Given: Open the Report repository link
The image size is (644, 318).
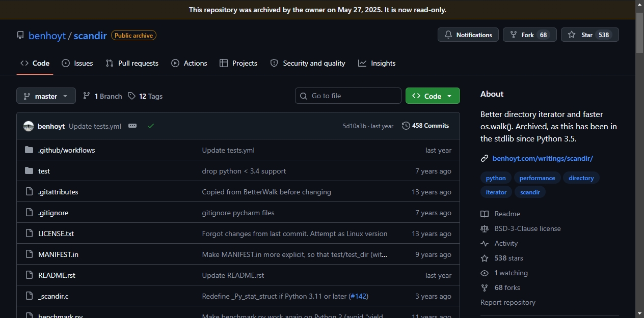Looking at the screenshot, I should tap(508, 302).
